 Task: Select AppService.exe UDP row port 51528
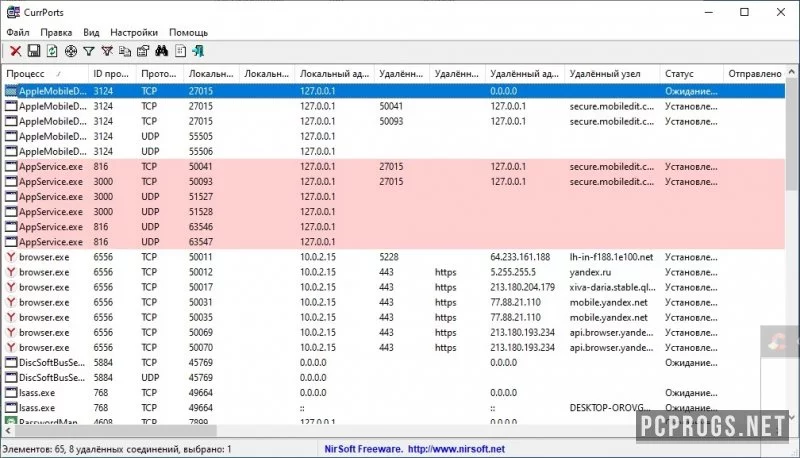pos(394,212)
